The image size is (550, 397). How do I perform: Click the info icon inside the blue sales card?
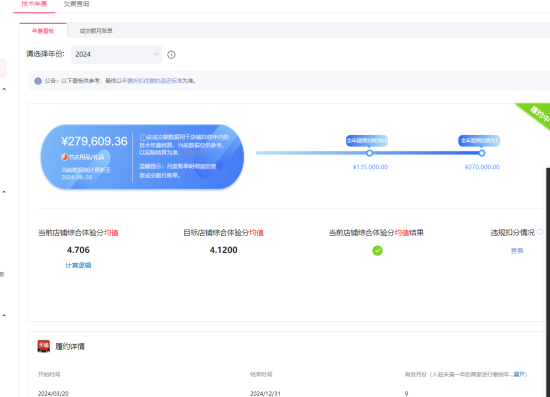click(143, 137)
